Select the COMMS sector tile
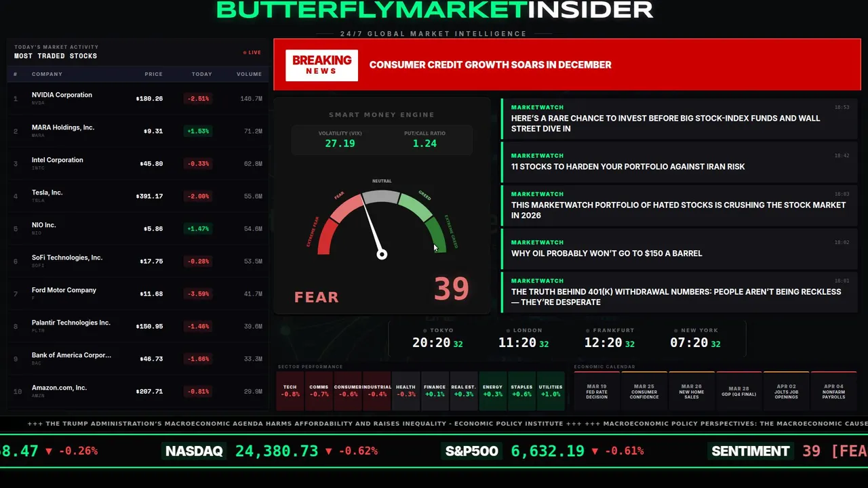The width and height of the screenshot is (868, 488). [x=319, y=391]
